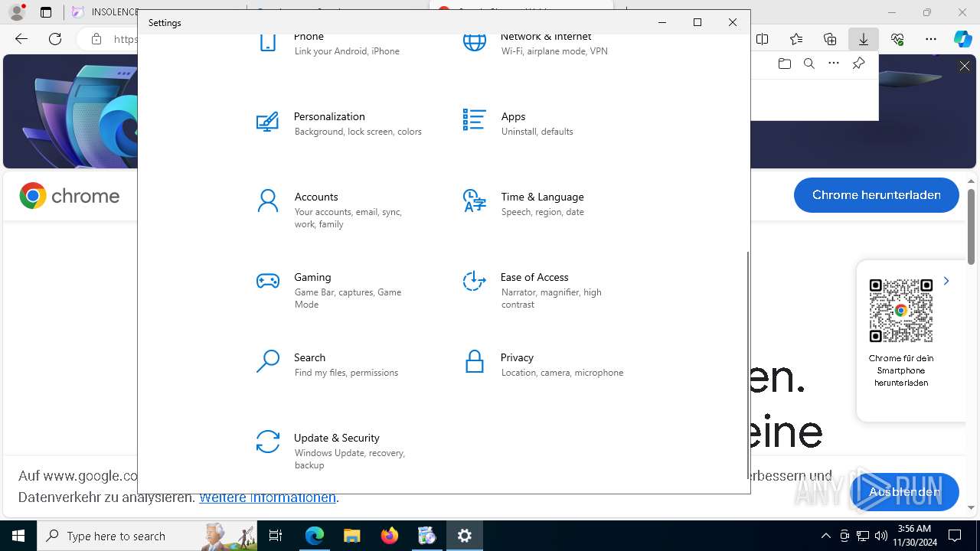This screenshot has height=551, width=980.
Task: Select the Time & Language title
Action: coord(542,197)
